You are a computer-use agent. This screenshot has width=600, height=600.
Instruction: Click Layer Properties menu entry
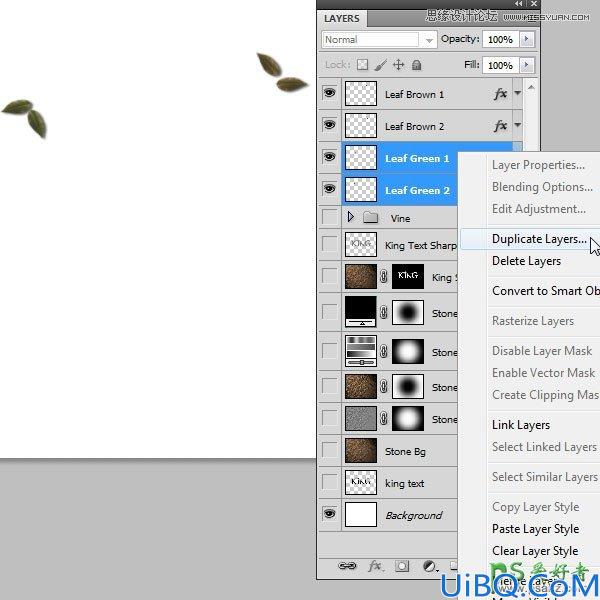point(538,165)
